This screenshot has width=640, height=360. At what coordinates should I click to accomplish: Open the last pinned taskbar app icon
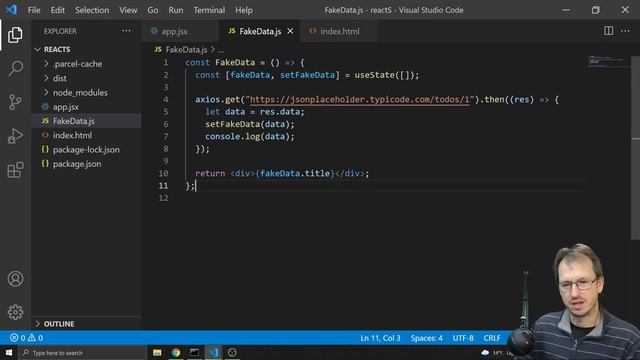click(x=232, y=353)
